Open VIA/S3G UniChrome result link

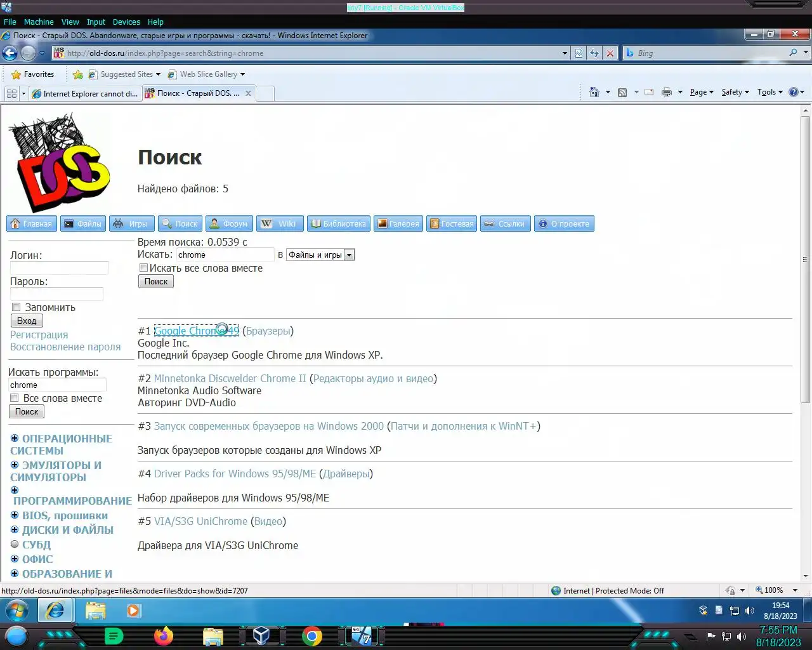click(x=200, y=521)
